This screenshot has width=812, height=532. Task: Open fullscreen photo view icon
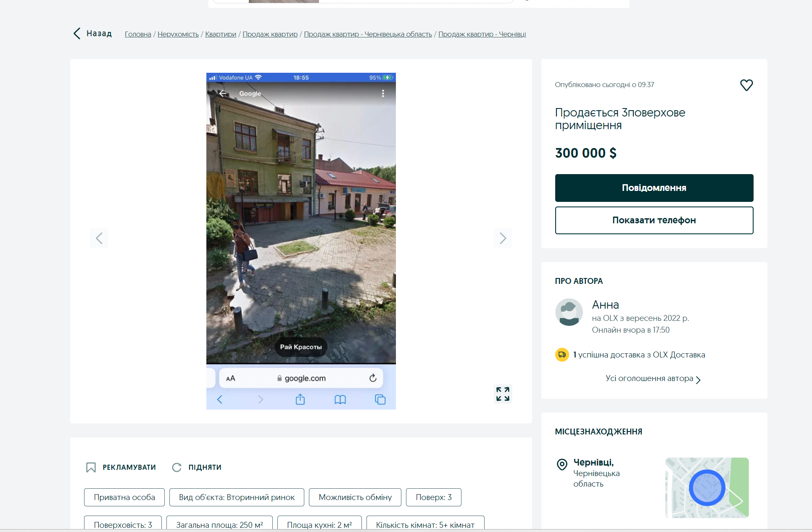503,394
